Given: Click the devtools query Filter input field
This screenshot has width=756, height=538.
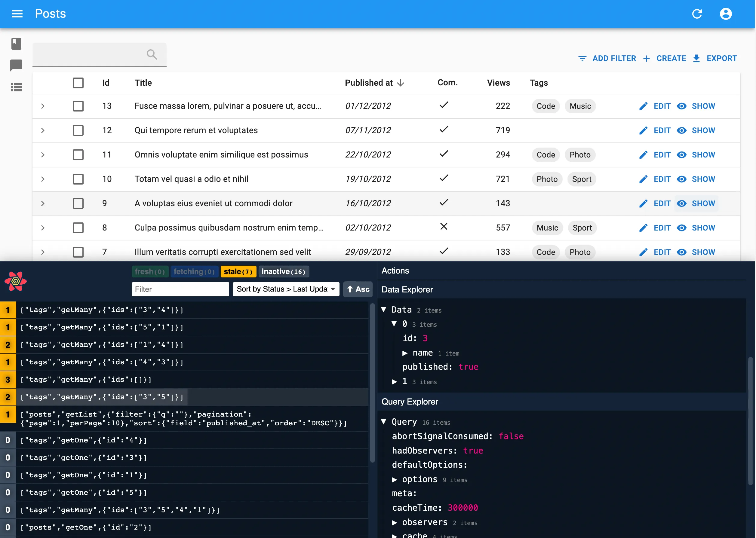Looking at the screenshot, I should pos(180,289).
